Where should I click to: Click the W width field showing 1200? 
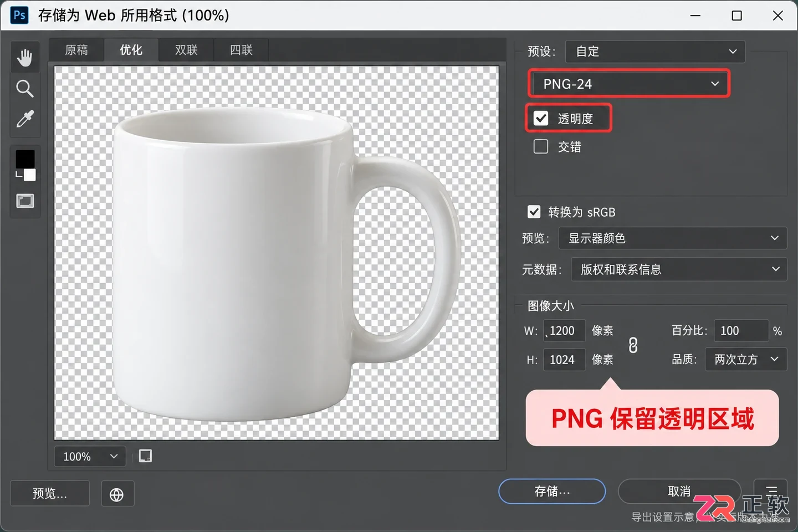click(564, 331)
